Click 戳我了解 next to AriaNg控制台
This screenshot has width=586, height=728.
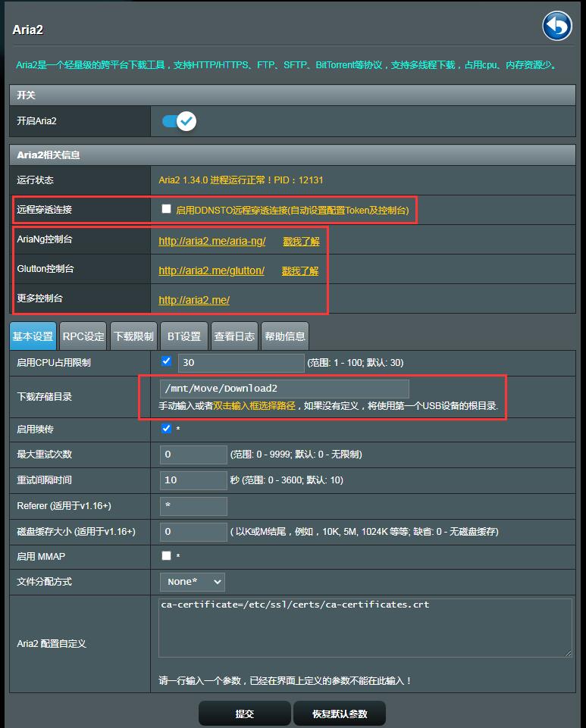(301, 242)
